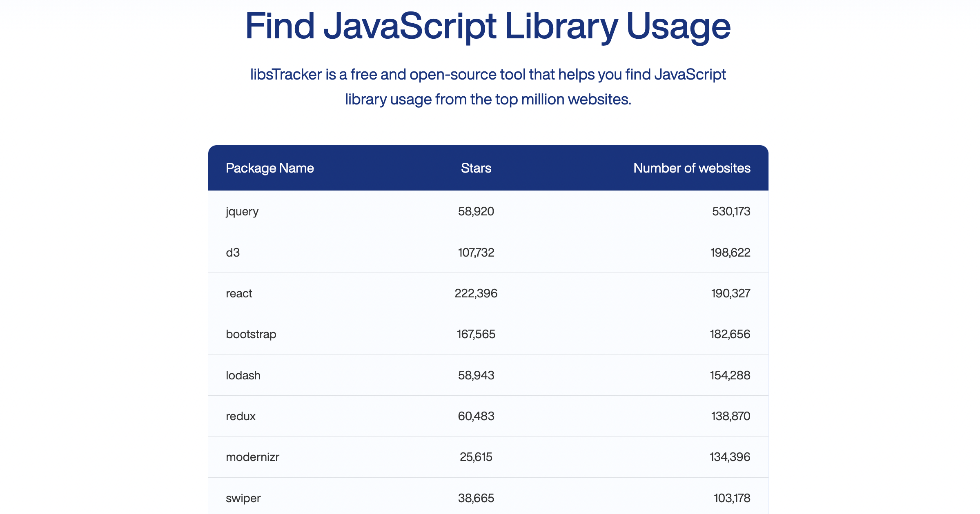Viewport: 980px width, 514px height.
Task: Click the Stars column header
Action: coord(476,168)
